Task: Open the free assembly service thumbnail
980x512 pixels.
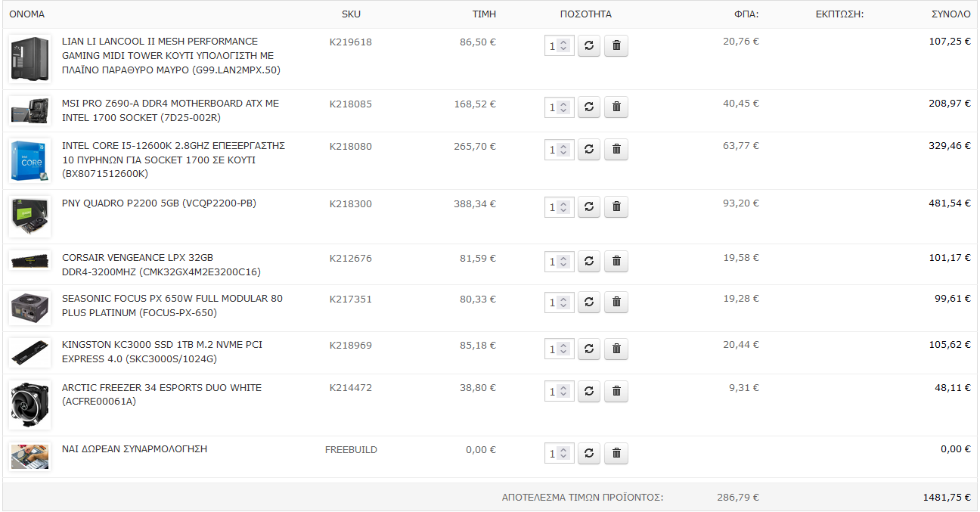Action: (x=30, y=457)
